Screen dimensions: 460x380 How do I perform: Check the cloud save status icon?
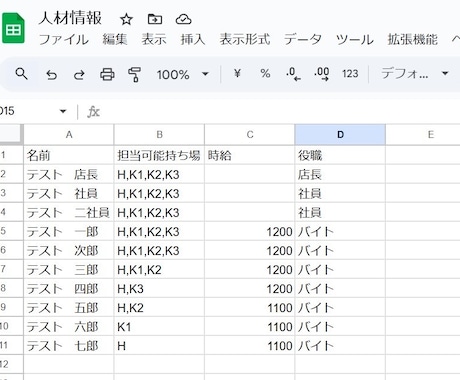(x=184, y=19)
